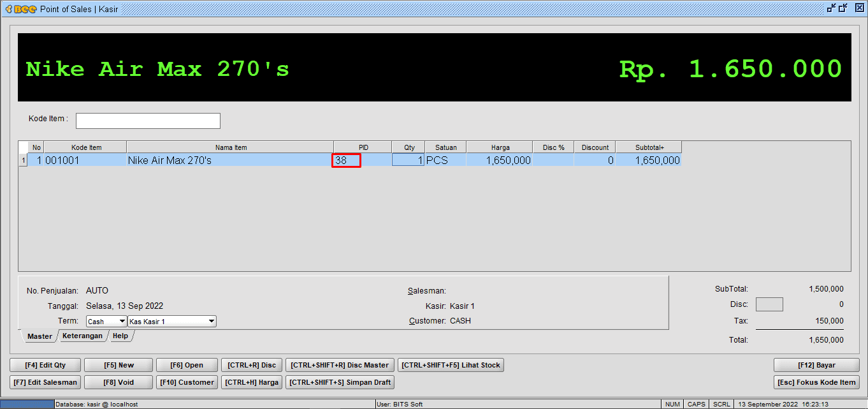
Task: Click the [CTRL+R] Disc button
Action: click(252, 365)
